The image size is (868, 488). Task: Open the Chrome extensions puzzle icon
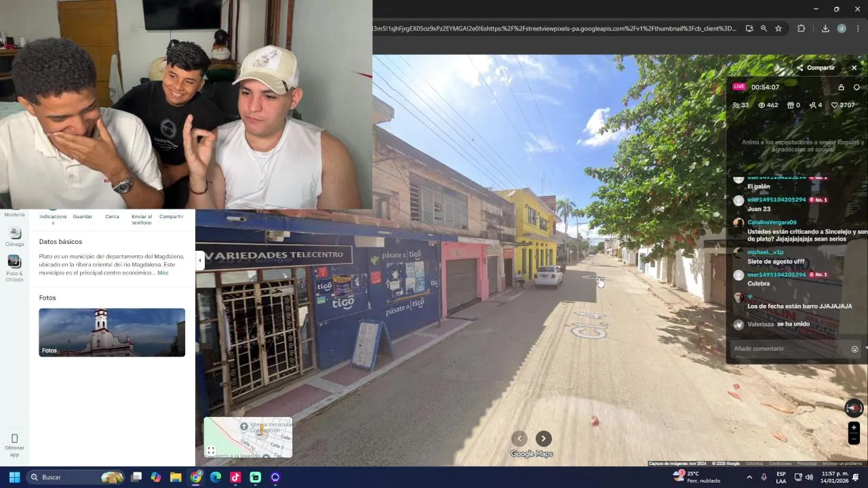click(802, 28)
